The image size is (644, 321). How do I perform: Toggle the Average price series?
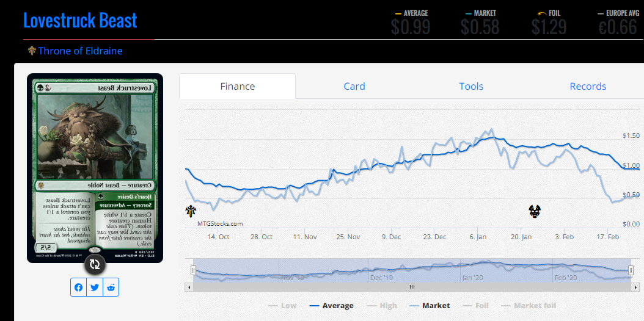[x=331, y=305]
